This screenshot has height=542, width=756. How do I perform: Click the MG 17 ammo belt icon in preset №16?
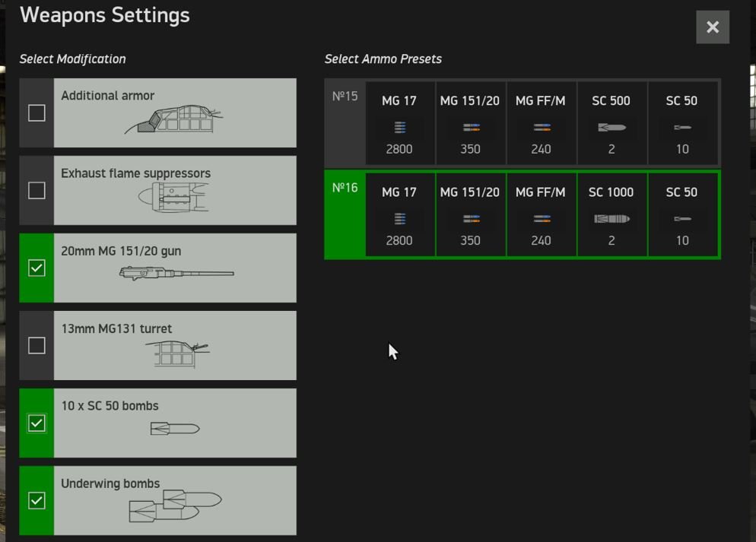[x=400, y=219]
